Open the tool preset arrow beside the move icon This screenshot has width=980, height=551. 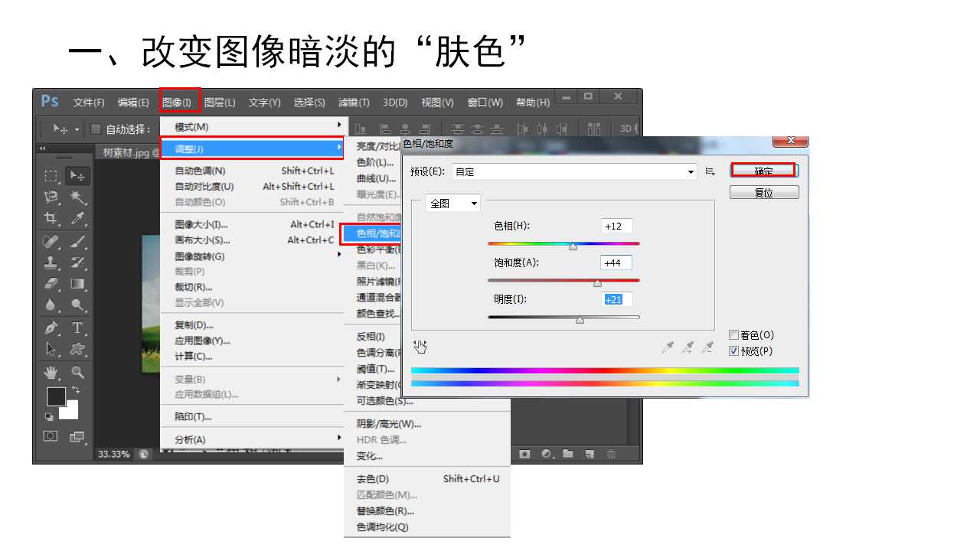pyautogui.click(x=77, y=129)
